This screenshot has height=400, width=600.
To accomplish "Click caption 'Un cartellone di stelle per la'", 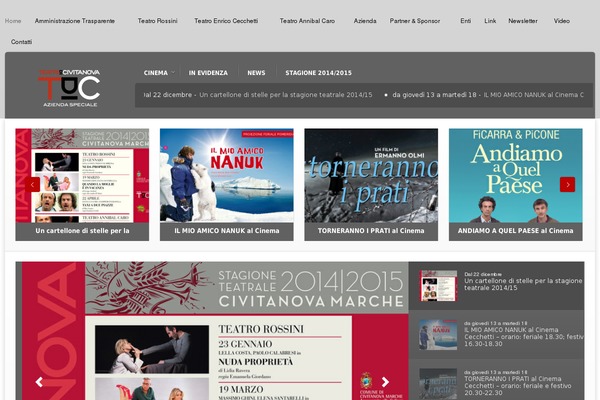I will (x=82, y=231).
